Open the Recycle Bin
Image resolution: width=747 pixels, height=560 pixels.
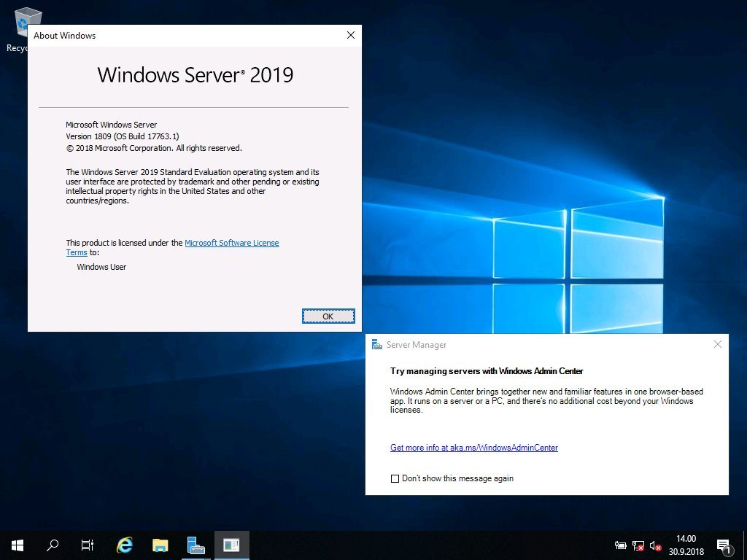pyautogui.click(x=26, y=20)
